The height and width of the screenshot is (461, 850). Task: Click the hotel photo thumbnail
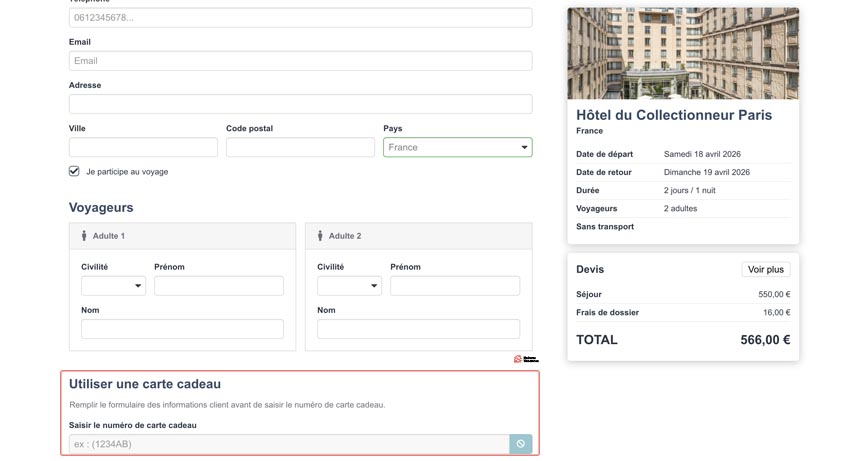(x=683, y=53)
